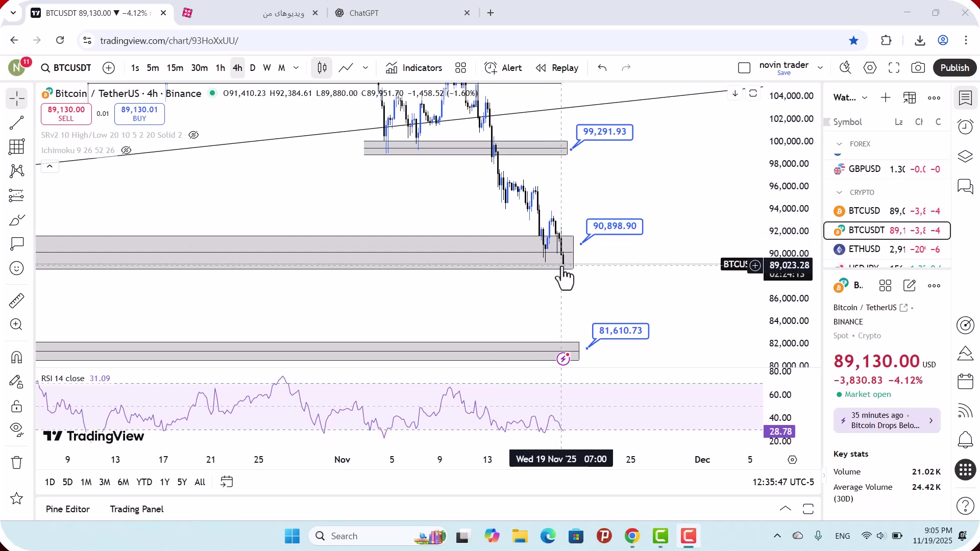The width and height of the screenshot is (980, 551).
Task: Select the crosshair cursor tool
Action: (17, 98)
